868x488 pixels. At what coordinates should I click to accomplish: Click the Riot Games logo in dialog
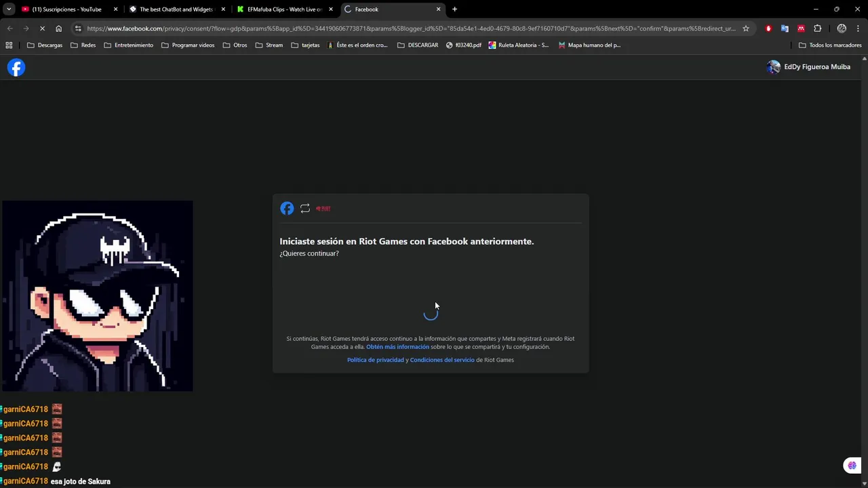323,209
